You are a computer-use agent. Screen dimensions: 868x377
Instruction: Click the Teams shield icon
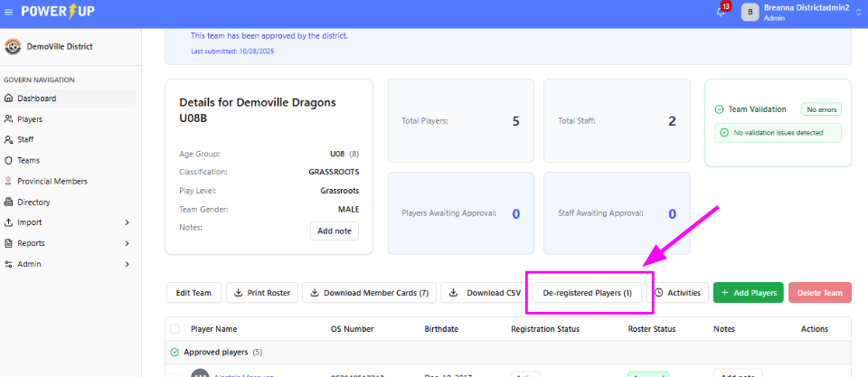click(x=8, y=161)
